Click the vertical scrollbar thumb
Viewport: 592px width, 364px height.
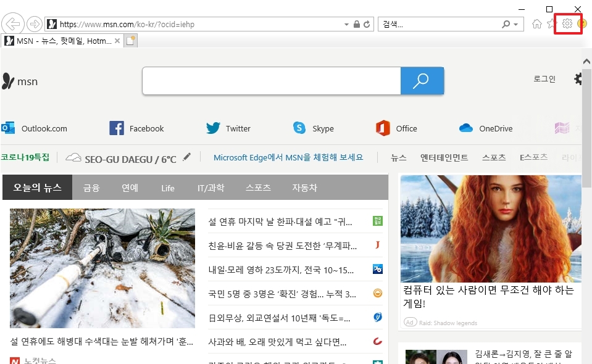[x=586, y=128]
